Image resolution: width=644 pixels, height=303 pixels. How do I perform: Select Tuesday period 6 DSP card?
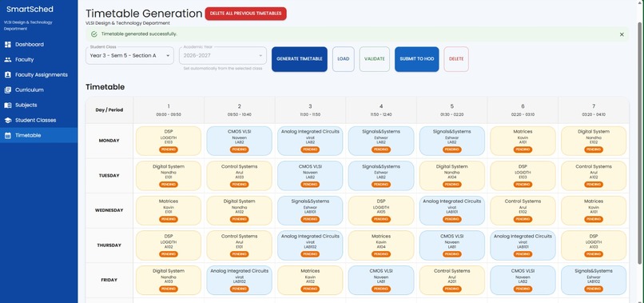point(523,176)
